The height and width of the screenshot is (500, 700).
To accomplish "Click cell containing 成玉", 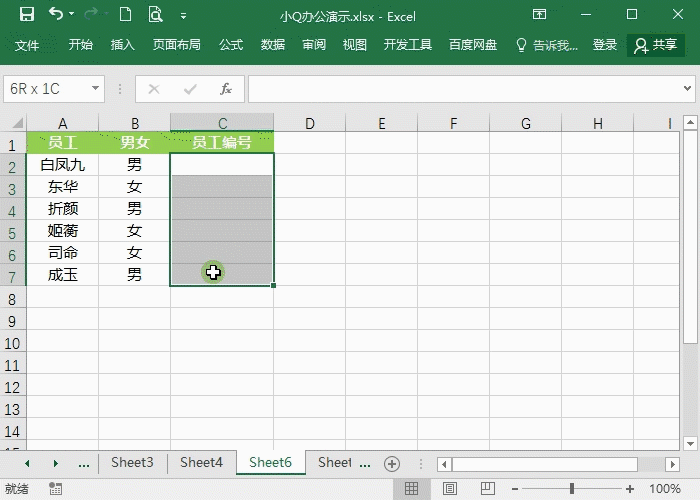I will pos(62,275).
